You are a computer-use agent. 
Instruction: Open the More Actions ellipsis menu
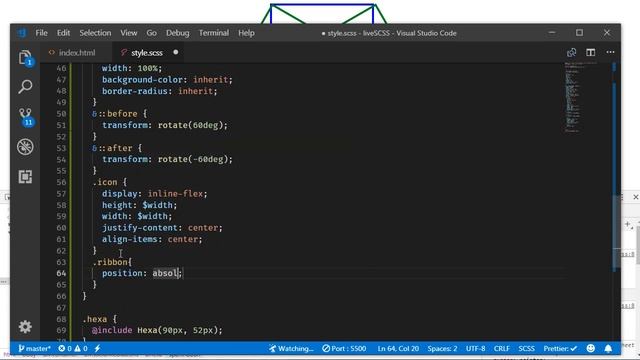[x=610, y=52]
